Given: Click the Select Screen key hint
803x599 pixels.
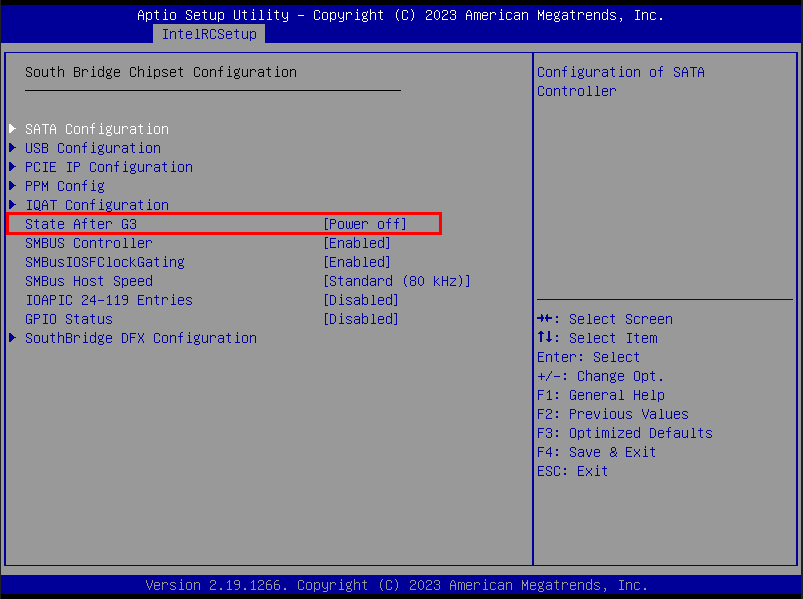Looking at the screenshot, I should (x=605, y=319).
